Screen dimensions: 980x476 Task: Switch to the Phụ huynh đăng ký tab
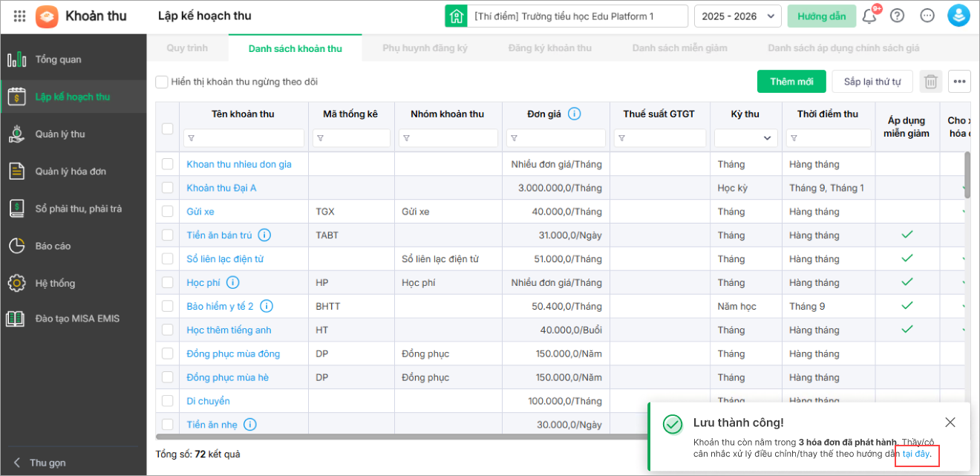tap(425, 48)
